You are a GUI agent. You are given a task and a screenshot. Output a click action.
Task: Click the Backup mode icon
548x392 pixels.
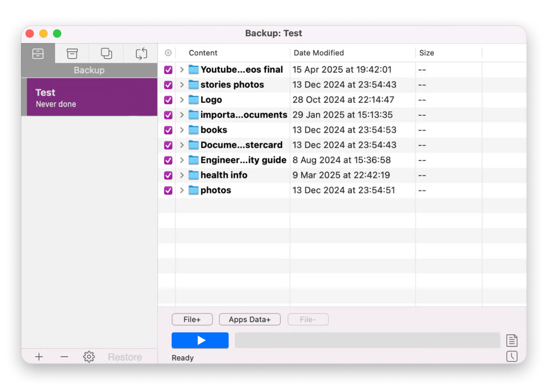(x=38, y=53)
